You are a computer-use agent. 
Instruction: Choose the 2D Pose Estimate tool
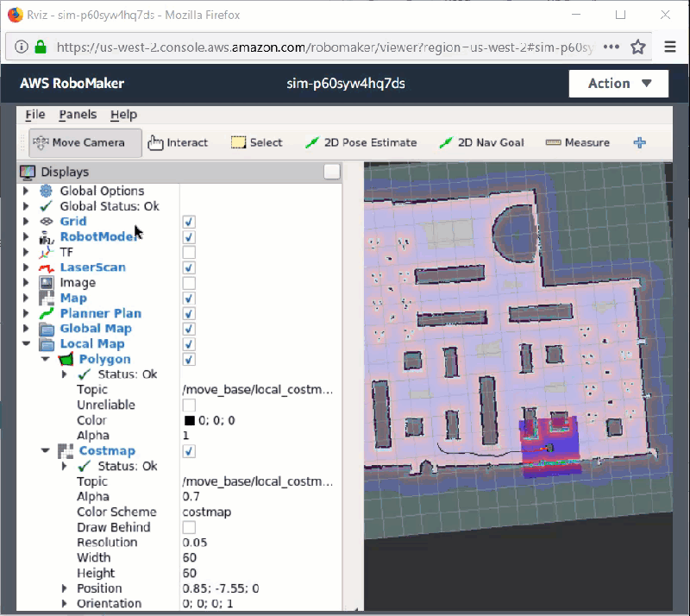point(361,142)
